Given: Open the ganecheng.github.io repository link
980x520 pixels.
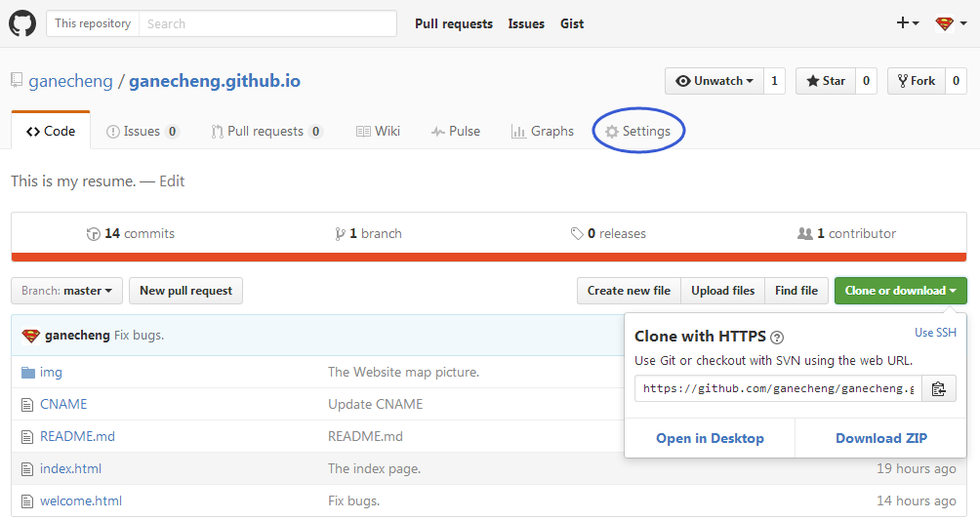Looking at the screenshot, I should (x=215, y=81).
